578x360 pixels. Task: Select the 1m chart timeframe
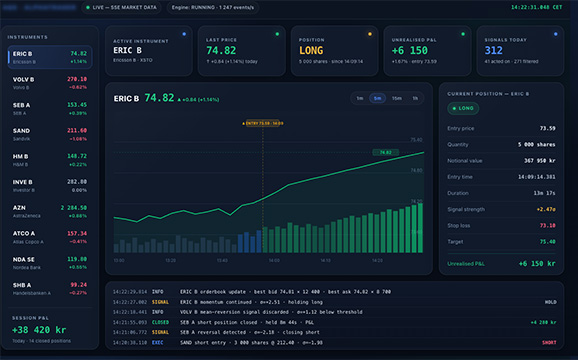pyautogui.click(x=360, y=98)
